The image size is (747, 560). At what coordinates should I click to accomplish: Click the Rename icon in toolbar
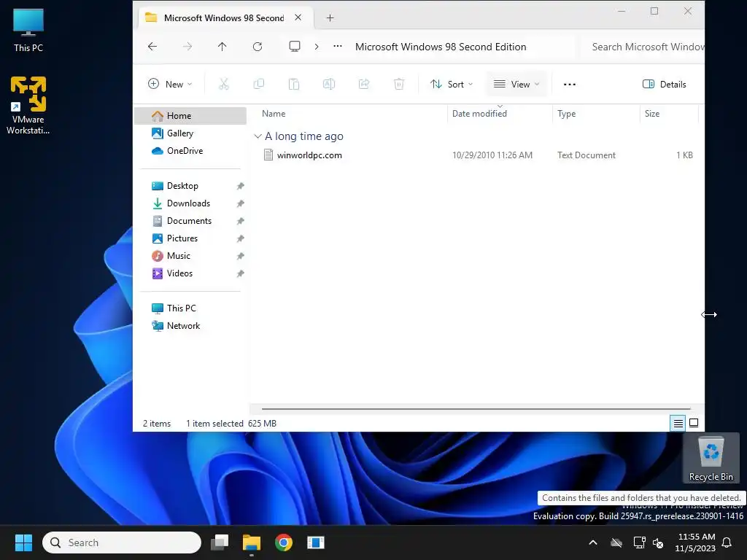[x=329, y=85]
